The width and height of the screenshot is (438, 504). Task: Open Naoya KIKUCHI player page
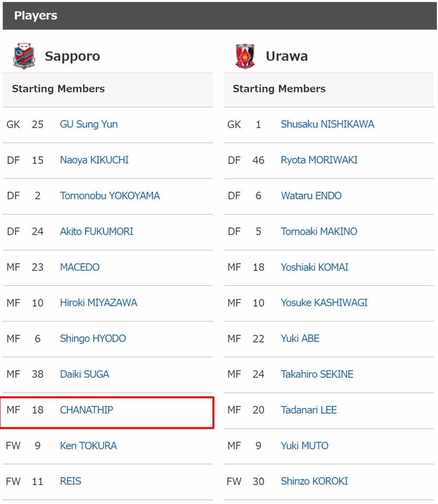94,160
